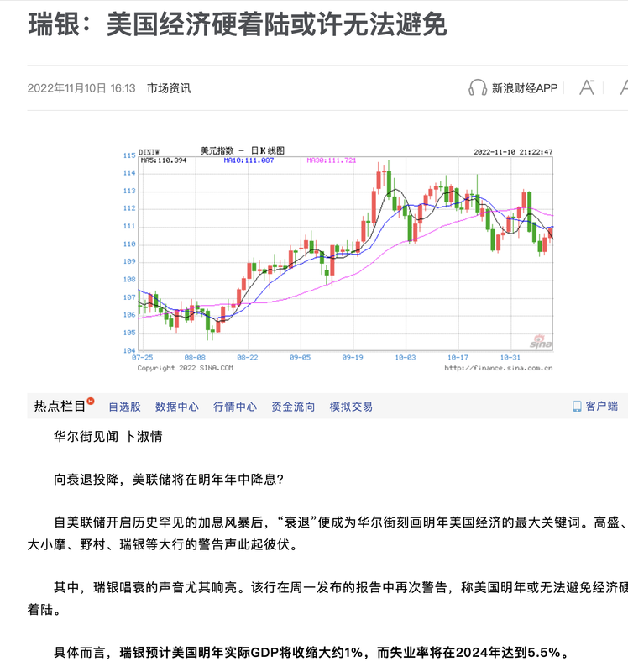
Task: Decrease font size with the A- icon
Action: point(587,87)
